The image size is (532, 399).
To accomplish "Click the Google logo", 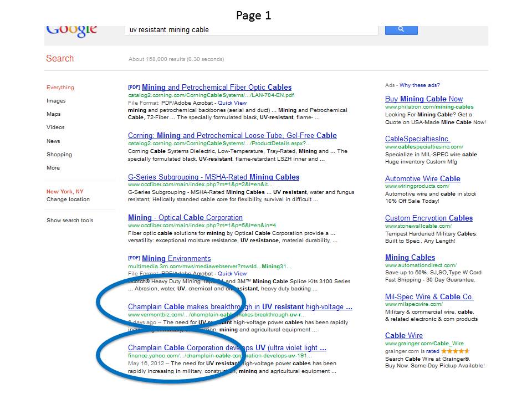I will coord(71,31).
